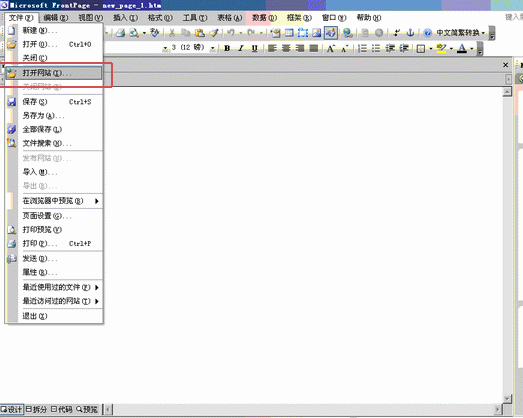The width and height of the screenshot is (523, 418).
Task: Open the 编辑 menu in the menu bar
Action: tap(56, 18)
